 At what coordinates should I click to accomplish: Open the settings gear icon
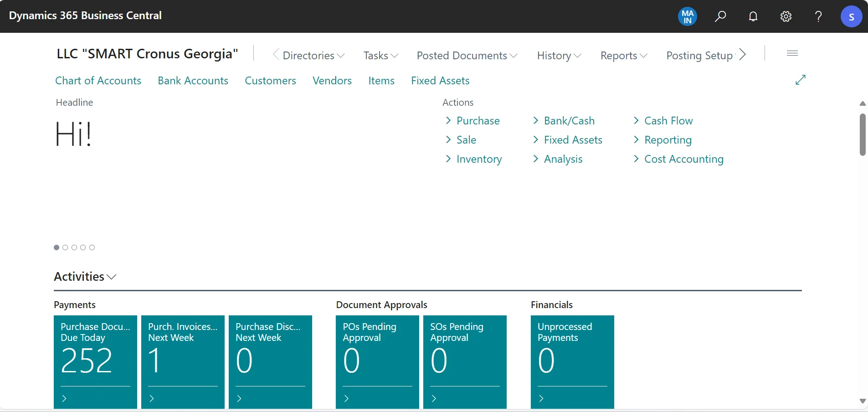(x=786, y=16)
